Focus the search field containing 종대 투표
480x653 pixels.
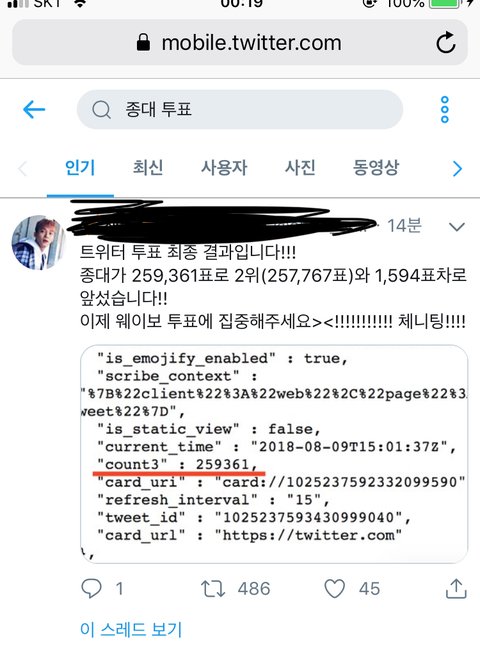[240, 110]
